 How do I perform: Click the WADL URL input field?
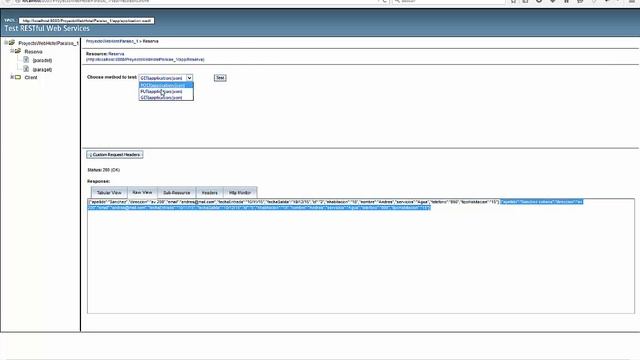[x=87, y=20]
